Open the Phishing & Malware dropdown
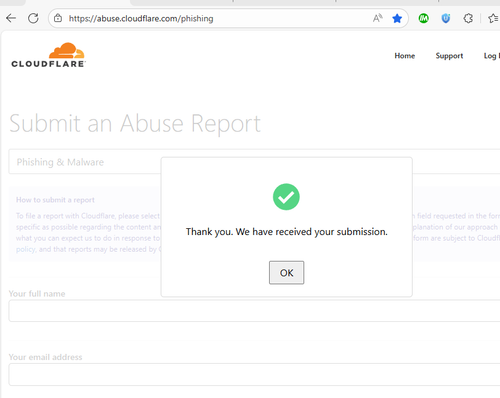Screen dimensions: 500x398 254,162
